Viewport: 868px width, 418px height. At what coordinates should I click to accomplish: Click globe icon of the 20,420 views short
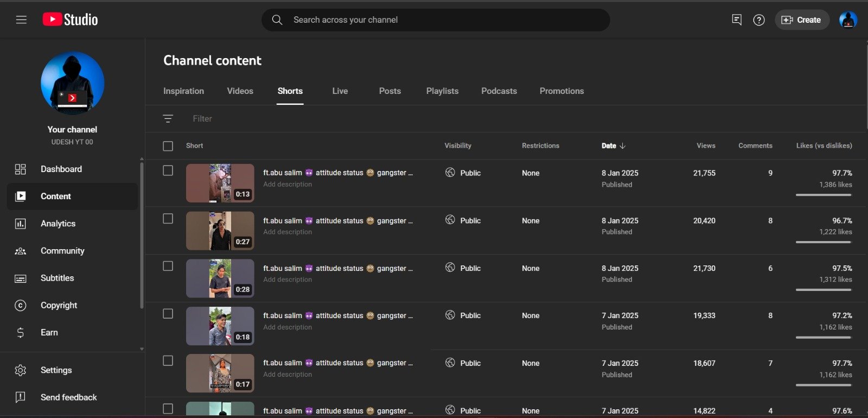(x=450, y=220)
